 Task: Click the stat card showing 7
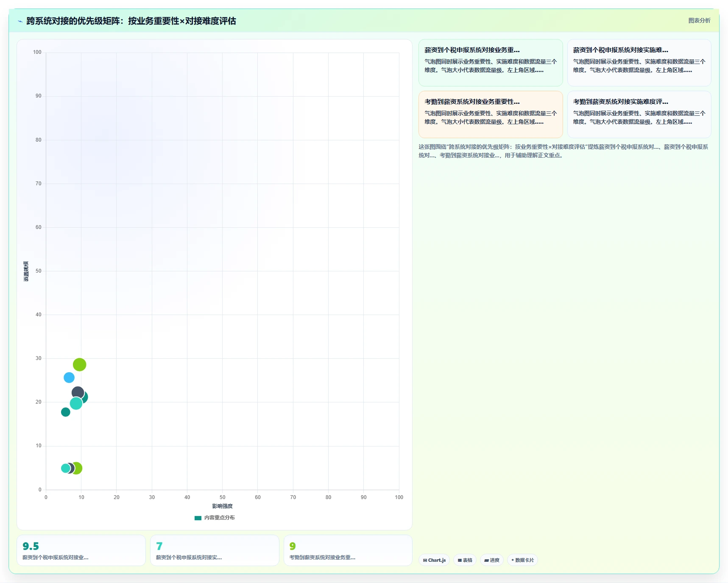pyautogui.click(x=215, y=550)
